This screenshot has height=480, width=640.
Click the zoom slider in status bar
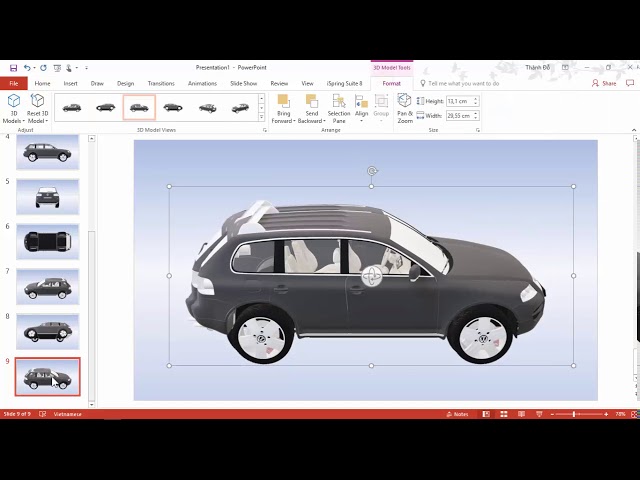click(577, 414)
